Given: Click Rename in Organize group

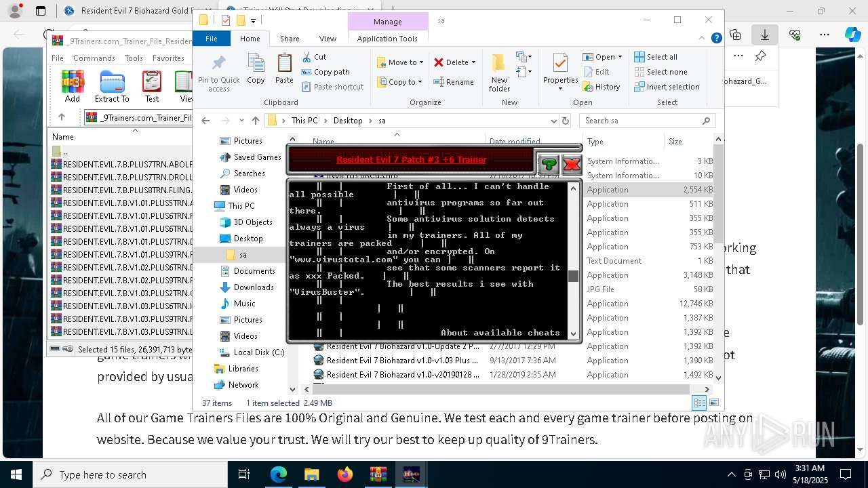Looking at the screenshot, I should (454, 82).
